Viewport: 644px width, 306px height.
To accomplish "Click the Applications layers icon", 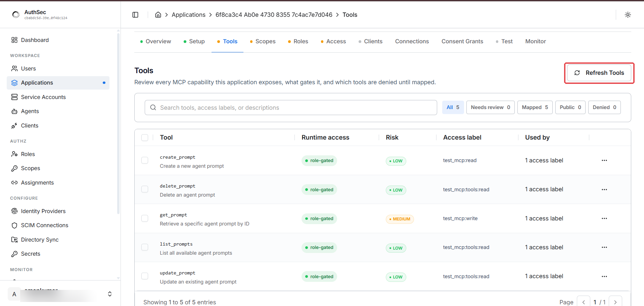I will coord(14,83).
